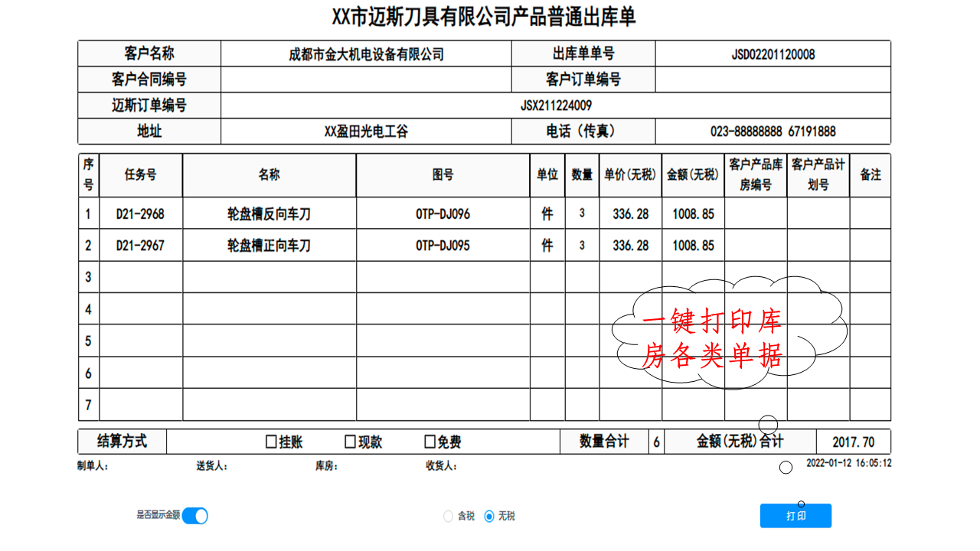
Task: Toggle the 是否显示金额 switch
Action: pos(194,516)
